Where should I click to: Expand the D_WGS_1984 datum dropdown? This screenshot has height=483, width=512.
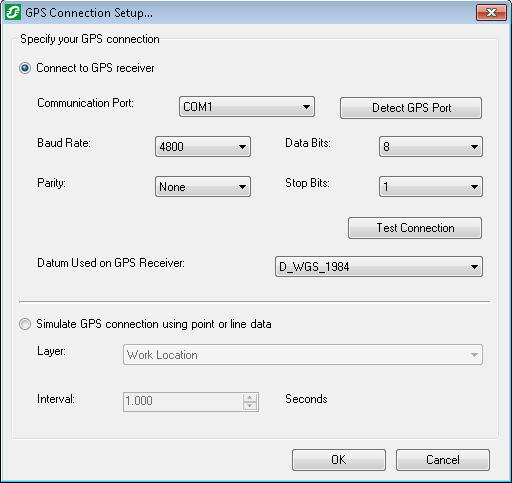tap(379, 267)
